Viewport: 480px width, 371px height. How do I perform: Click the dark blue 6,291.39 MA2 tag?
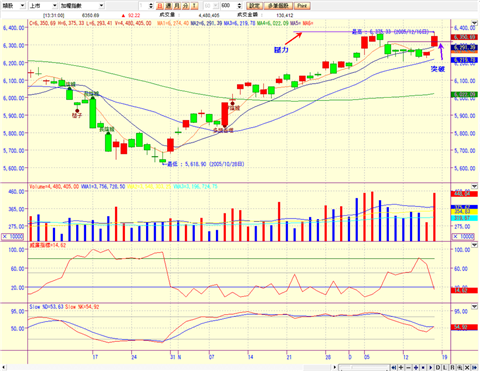click(x=465, y=48)
